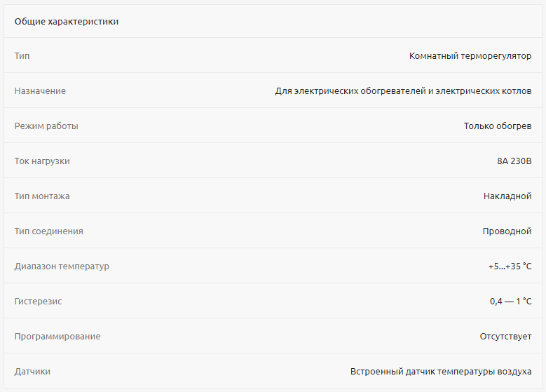Click the value '+5...+35 °C'

tap(510, 266)
